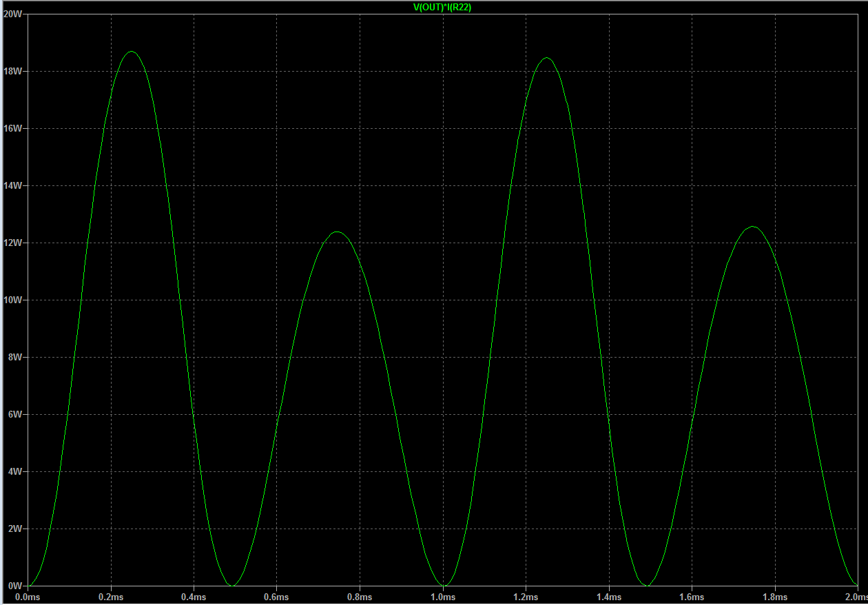Click the 6W vertical axis label
868x605 pixels.
(x=14, y=414)
